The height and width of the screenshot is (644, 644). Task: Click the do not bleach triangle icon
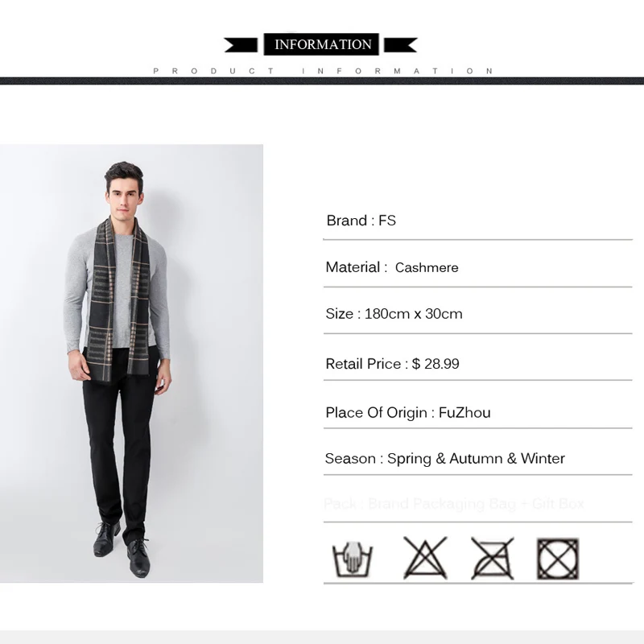click(425, 558)
